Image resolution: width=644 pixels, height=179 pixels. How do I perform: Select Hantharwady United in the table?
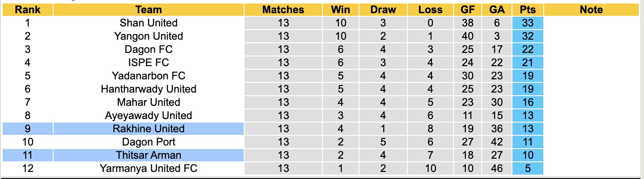(x=149, y=89)
